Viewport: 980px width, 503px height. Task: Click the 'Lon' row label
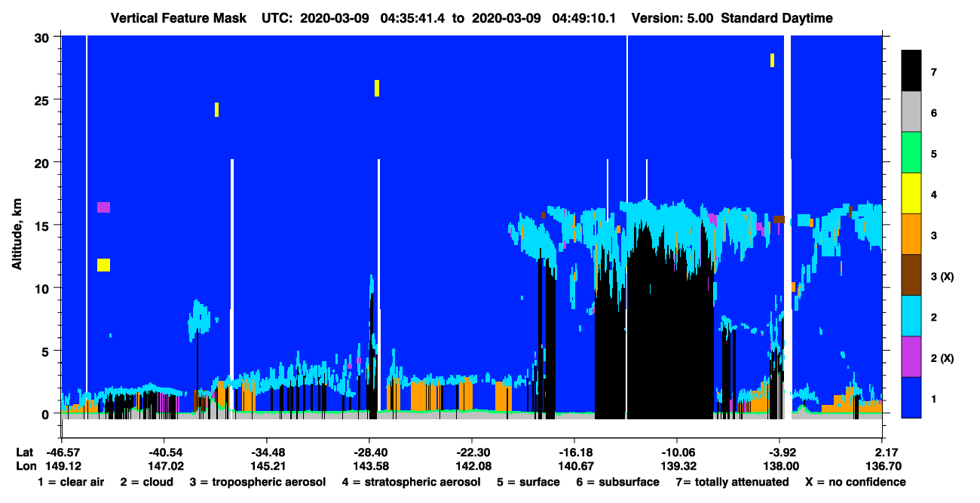coord(26,466)
